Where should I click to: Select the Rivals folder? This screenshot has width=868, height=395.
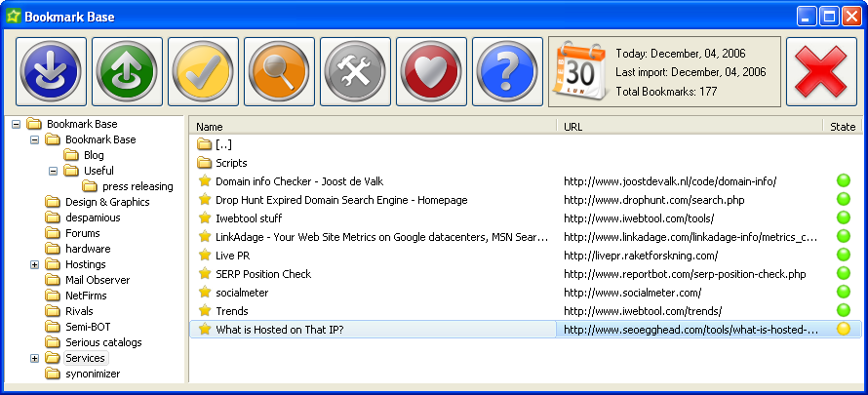(79, 311)
